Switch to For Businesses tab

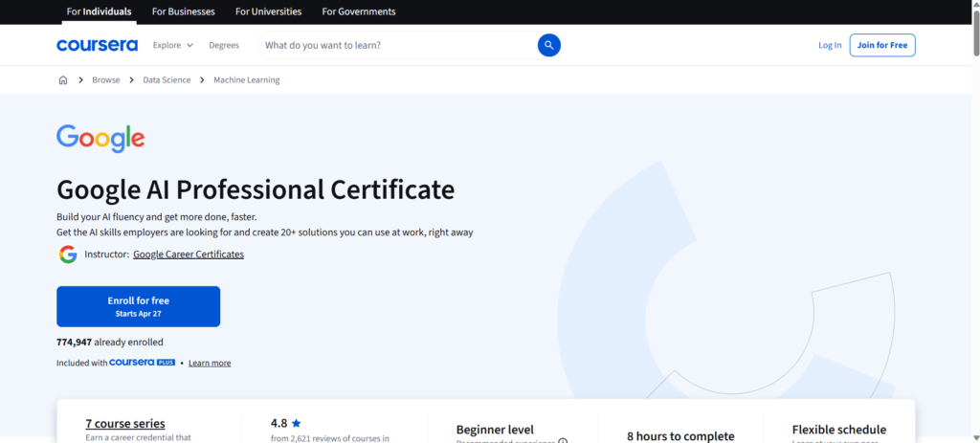pos(183,11)
